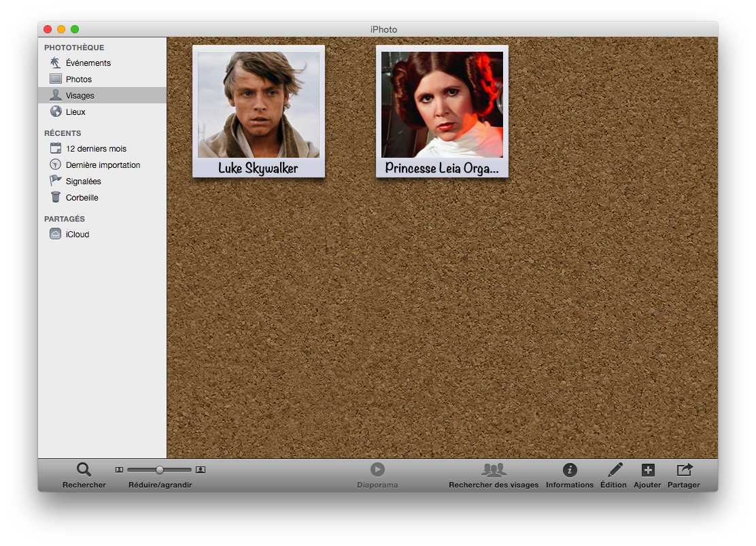Select the Photos library item
Screen dimensions: 756x546
click(x=102, y=79)
